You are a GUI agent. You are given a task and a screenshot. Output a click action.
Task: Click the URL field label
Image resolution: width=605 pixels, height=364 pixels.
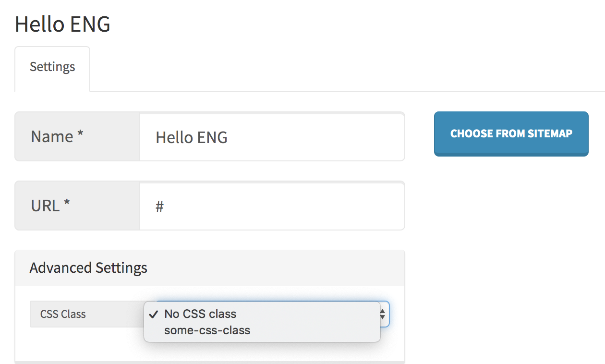pyautogui.click(x=44, y=206)
